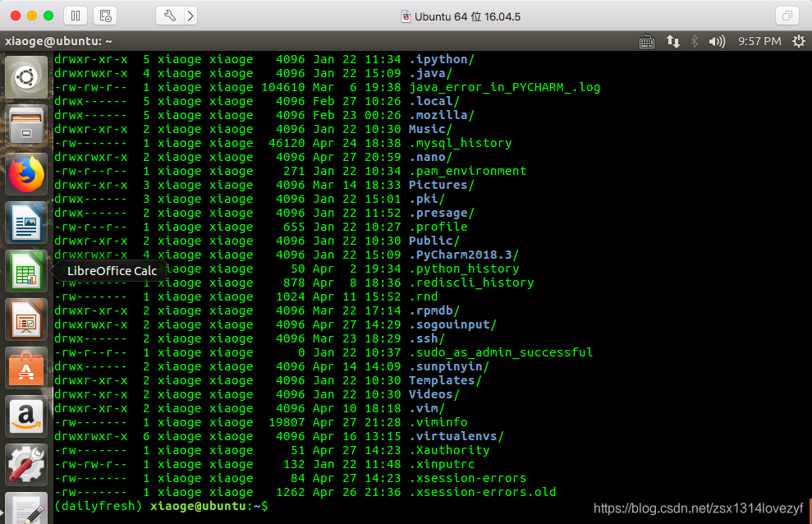Pause the virtual machine
This screenshot has width=812, height=524.
(x=76, y=16)
